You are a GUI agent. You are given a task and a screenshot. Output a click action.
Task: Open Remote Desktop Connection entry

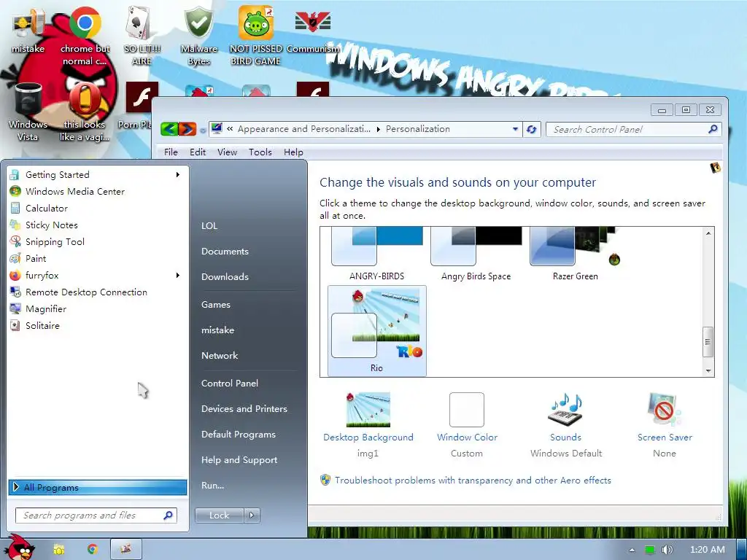click(x=86, y=292)
